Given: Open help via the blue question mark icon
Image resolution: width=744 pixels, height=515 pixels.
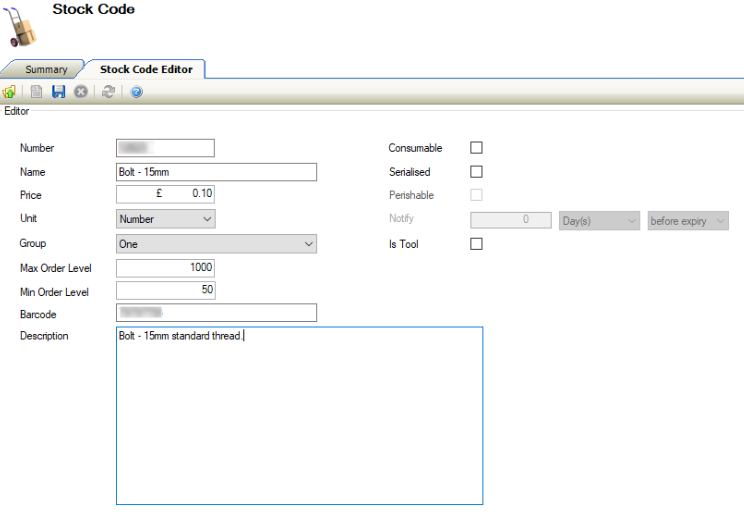Looking at the screenshot, I should click(x=137, y=92).
